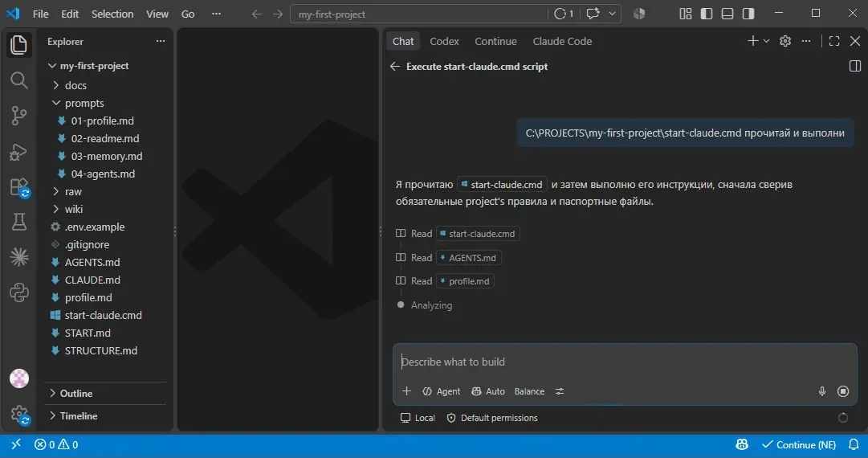Open the start-claude.cmd link in Read row
Image resolution: width=868 pixels, height=458 pixels.
coord(478,234)
